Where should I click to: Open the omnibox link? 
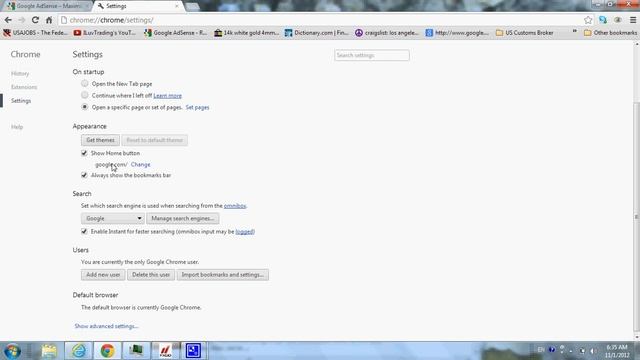point(235,206)
